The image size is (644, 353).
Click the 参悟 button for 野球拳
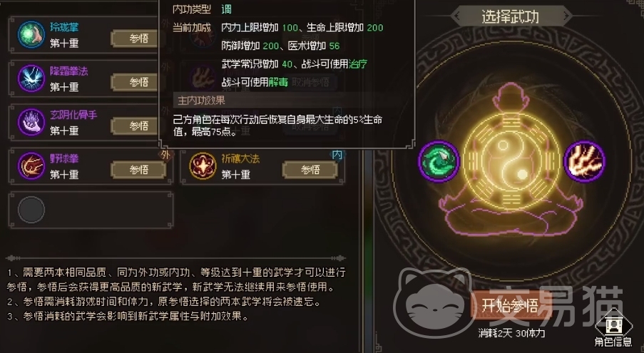[138, 170]
